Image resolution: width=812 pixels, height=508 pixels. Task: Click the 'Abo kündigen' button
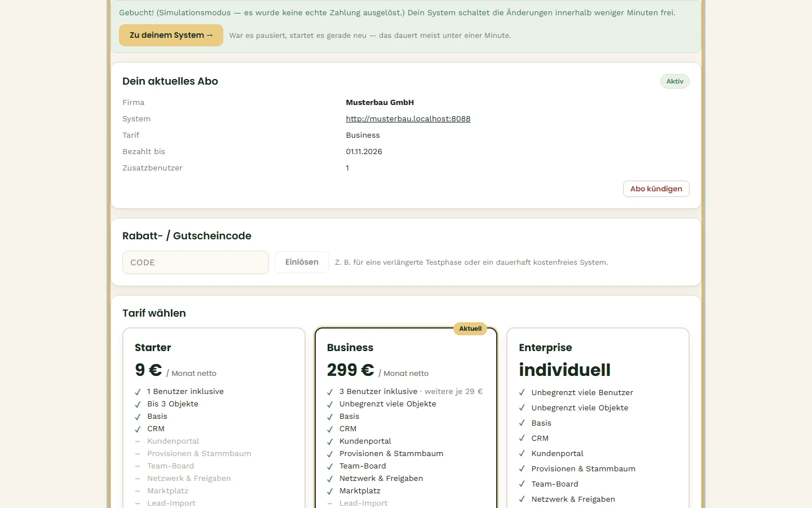click(x=656, y=189)
